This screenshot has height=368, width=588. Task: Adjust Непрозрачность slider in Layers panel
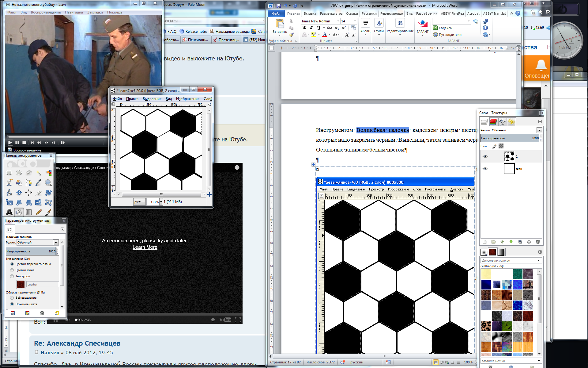point(510,138)
